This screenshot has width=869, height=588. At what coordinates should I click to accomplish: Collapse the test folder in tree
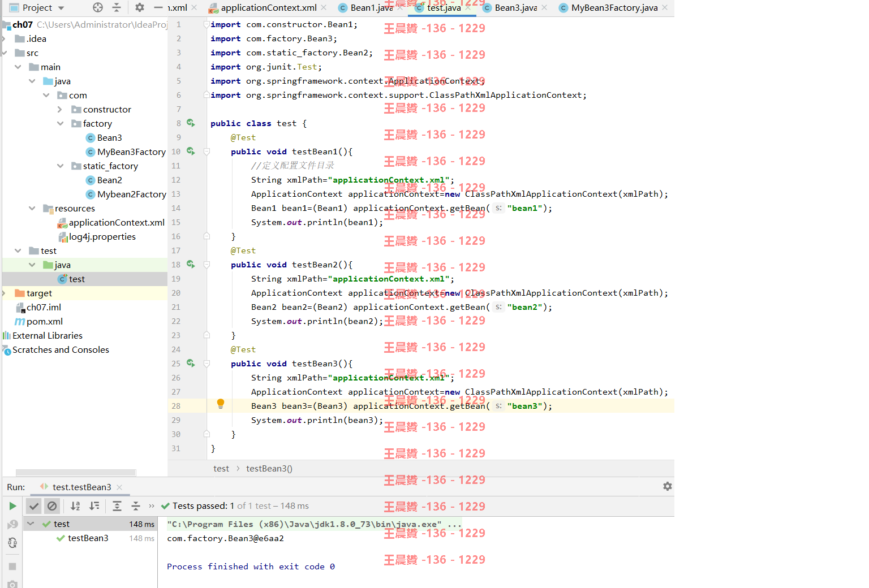tap(18, 250)
